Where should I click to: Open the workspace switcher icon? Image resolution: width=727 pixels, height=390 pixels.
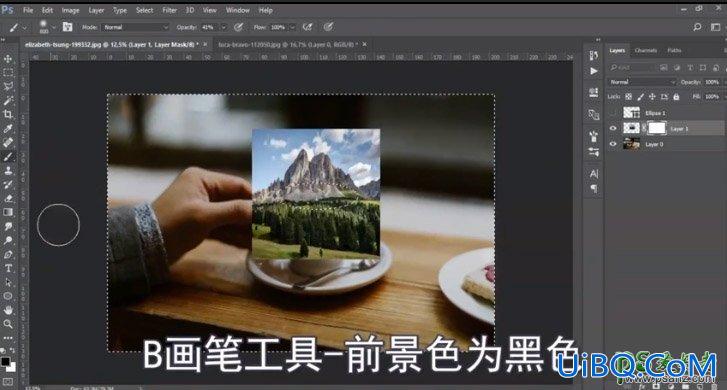click(715, 27)
